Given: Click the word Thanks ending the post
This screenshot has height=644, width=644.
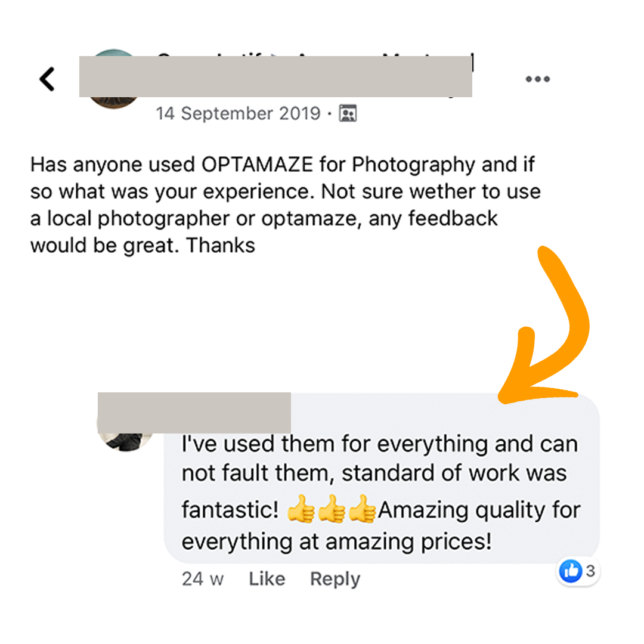Looking at the screenshot, I should pos(221,245).
